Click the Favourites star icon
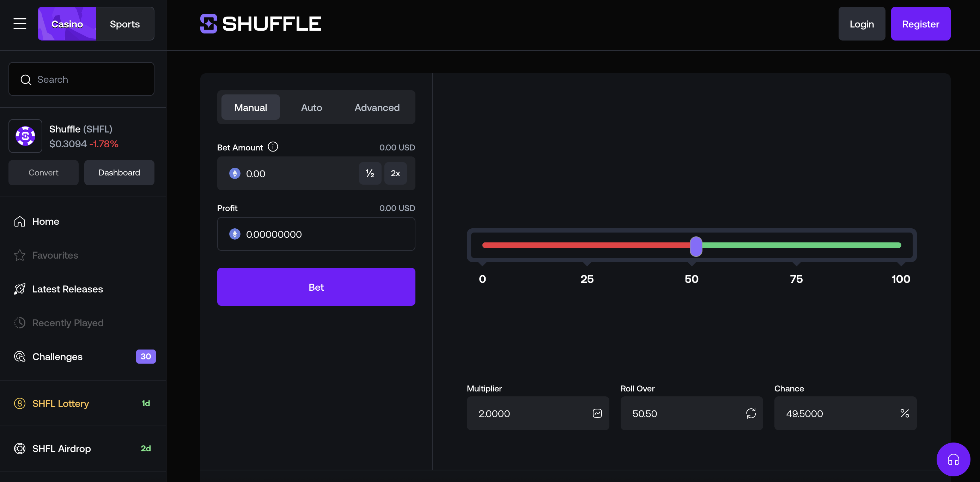 (x=20, y=255)
